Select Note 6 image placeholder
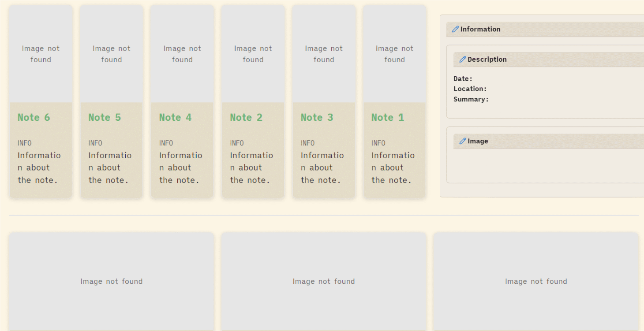This screenshot has height=331, width=644. 41,54
